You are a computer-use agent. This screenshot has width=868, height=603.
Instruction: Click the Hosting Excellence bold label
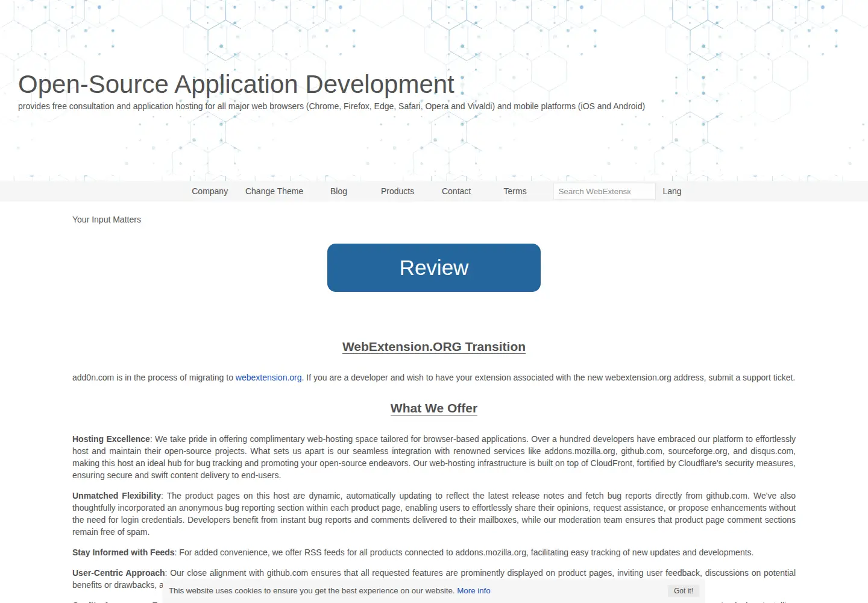coord(111,439)
